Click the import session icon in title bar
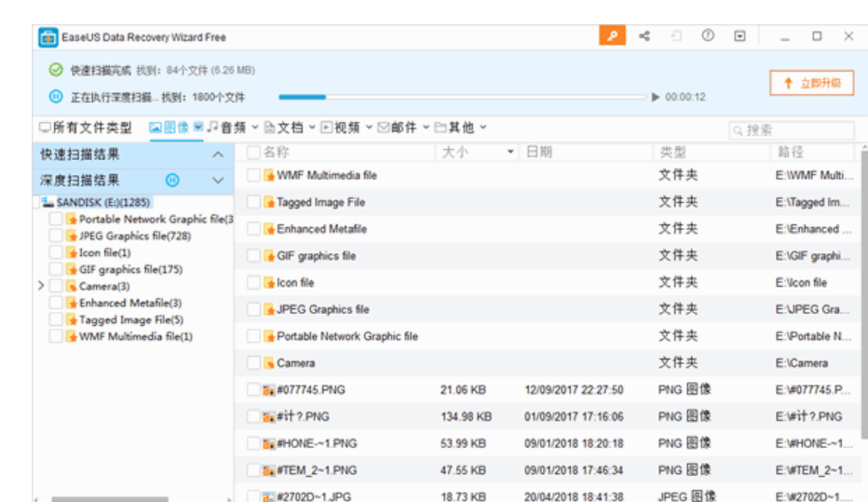The height and width of the screenshot is (502, 868). [676, 36]
